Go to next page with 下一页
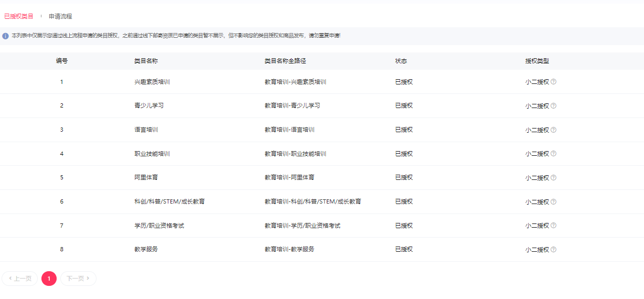644x299 pixels. (x=78, y=279)
